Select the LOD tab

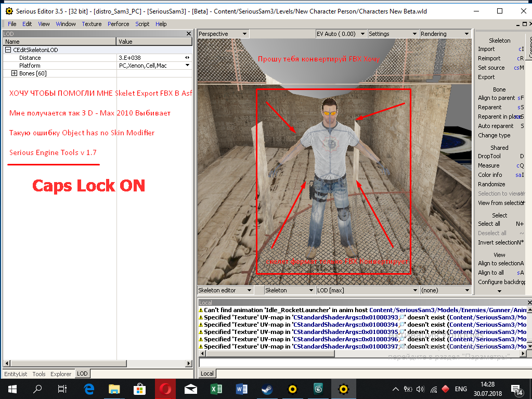point(82,374)
